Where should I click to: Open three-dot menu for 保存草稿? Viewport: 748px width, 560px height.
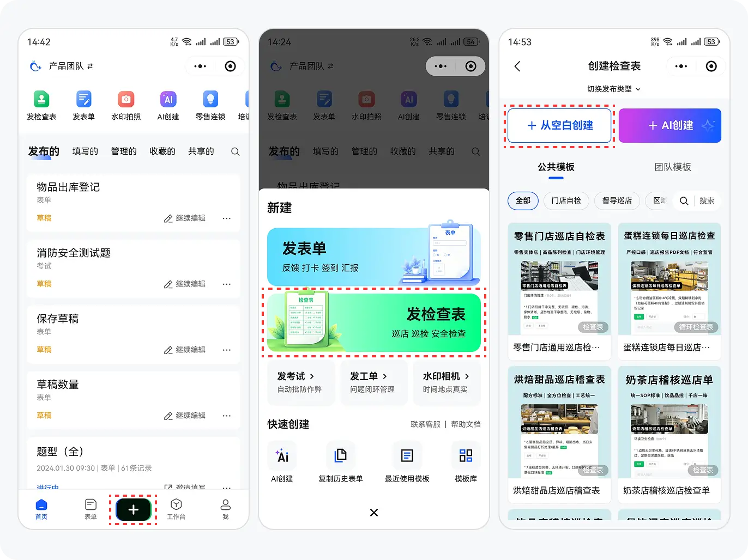pyautogui.click(x=227, y=350)
